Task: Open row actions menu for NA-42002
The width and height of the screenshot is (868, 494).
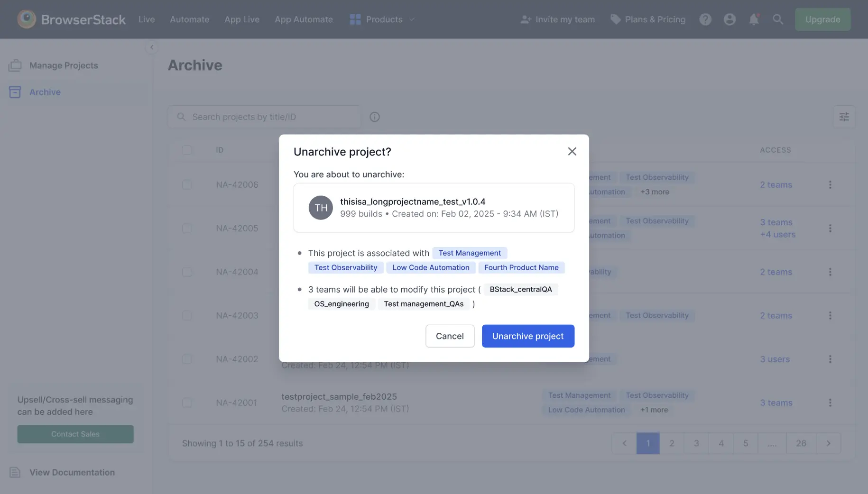Action: click(x=830, y=359)
